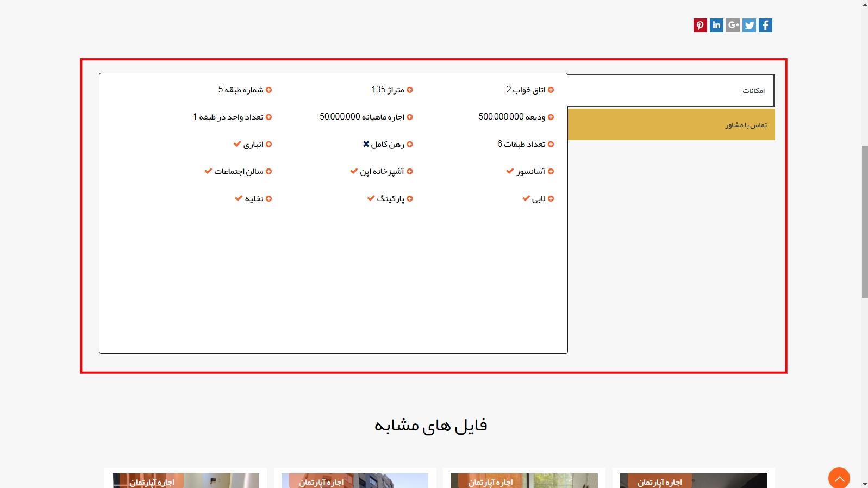Share on Pinterest icon
The height and width of the screenshot is (488, 868).
(700, 25)
